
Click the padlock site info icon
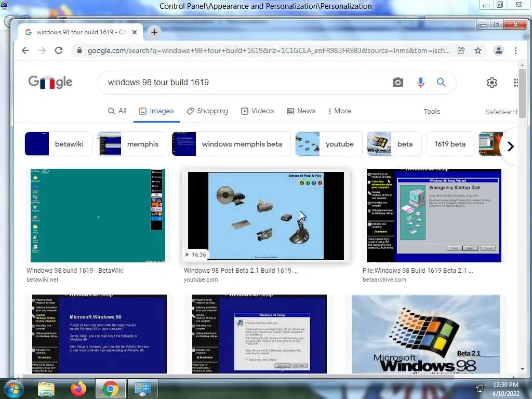click(x=79, y=50)
